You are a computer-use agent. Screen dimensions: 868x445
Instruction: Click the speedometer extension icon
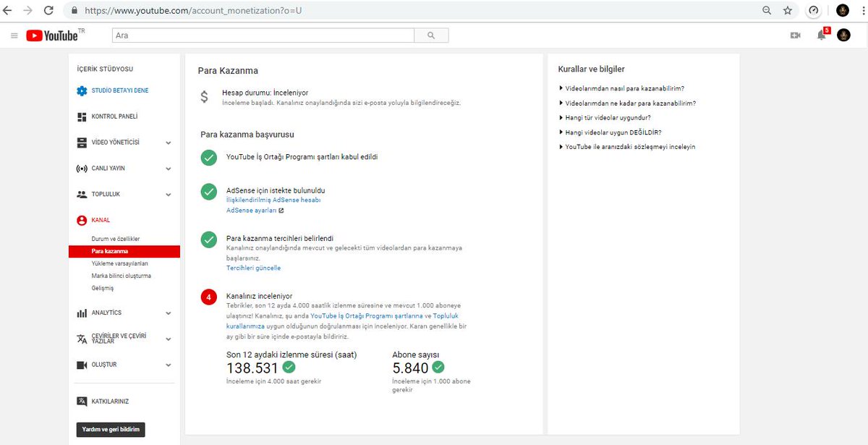814,11
